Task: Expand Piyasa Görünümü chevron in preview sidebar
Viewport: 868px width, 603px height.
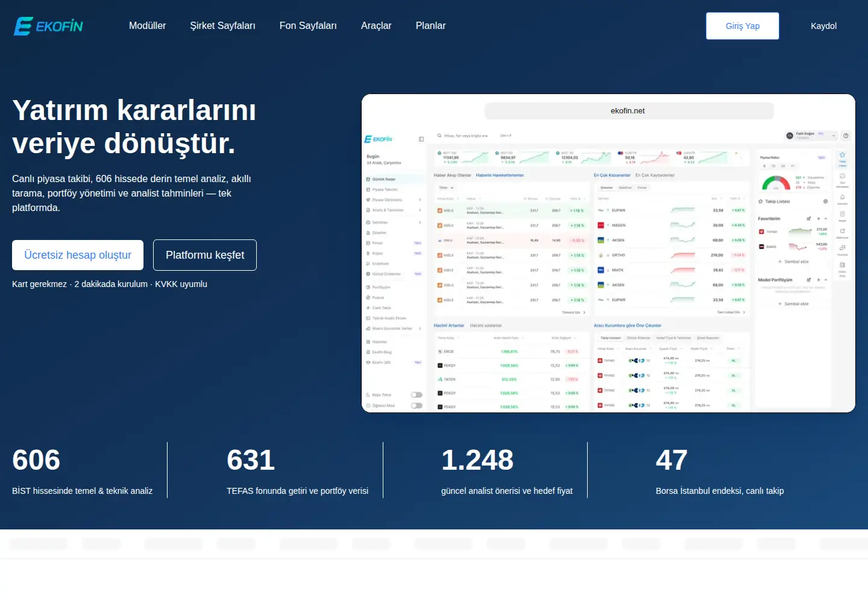Action: click(x=420, y=200)
